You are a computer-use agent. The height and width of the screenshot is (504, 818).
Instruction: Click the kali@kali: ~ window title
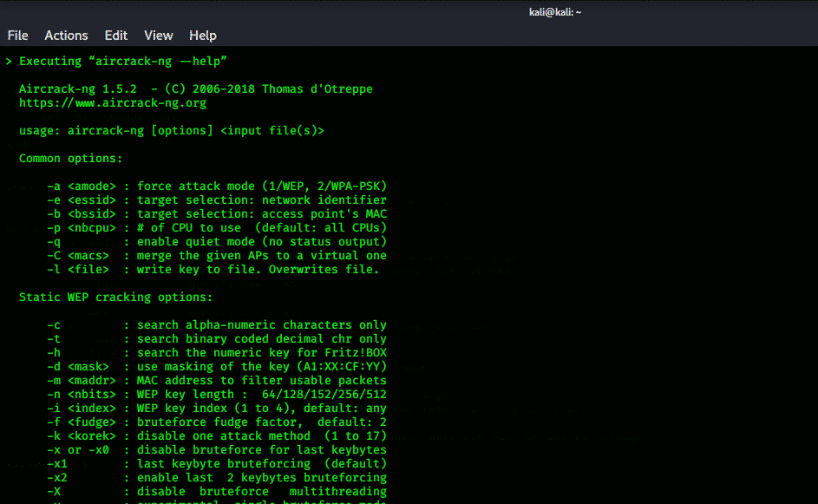(x=555, y=12)
